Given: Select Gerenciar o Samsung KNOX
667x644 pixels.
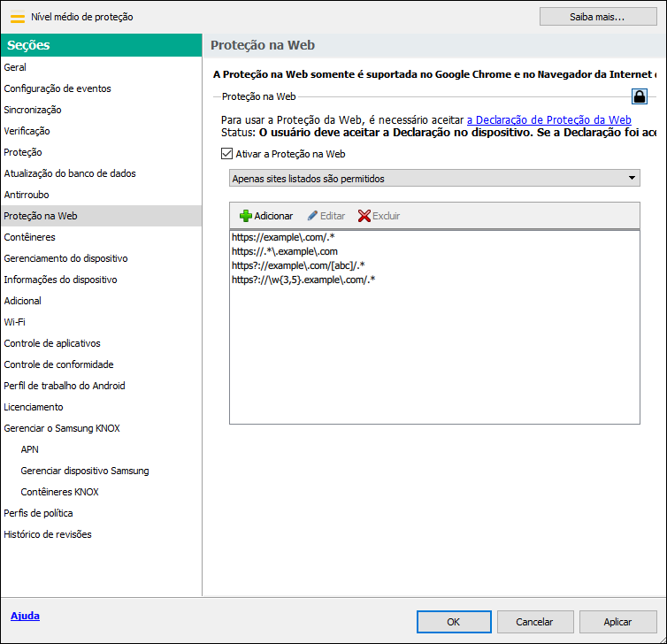Looking at the screenshot, I should [101, 429].
